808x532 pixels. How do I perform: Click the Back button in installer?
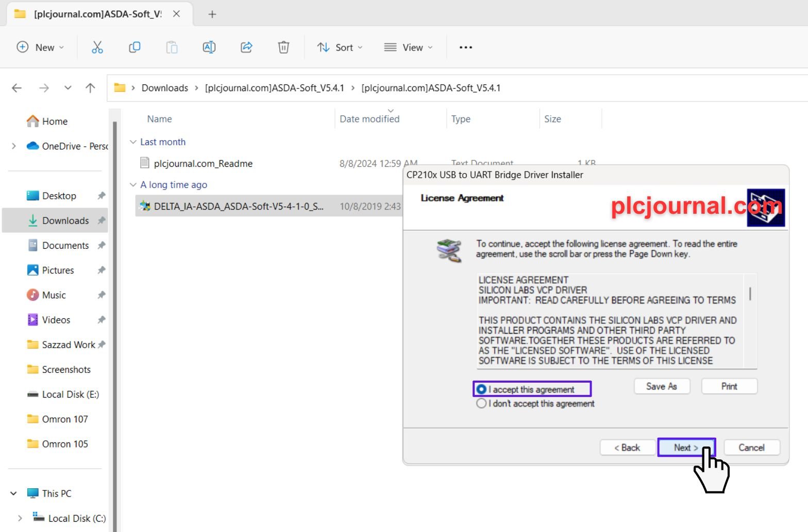click(x=627, y=448)
